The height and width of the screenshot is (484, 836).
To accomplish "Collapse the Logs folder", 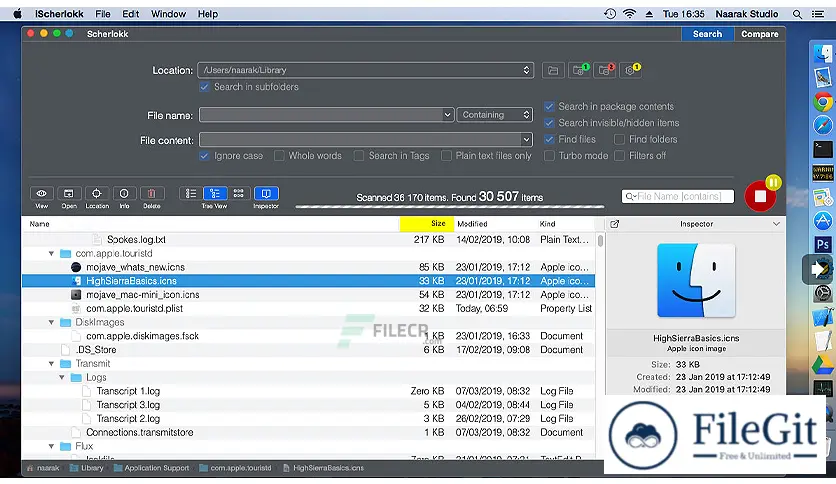I will (x=62, y=377).
